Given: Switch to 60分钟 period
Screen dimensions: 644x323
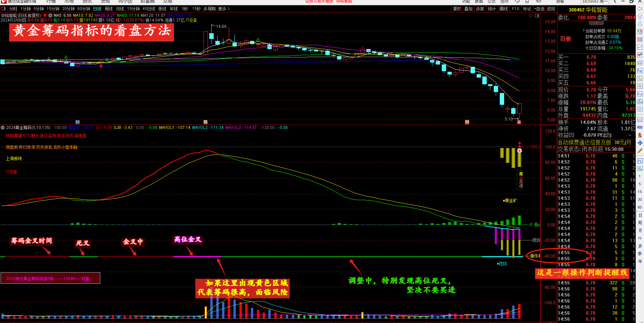Looking at the screenshot, I should pos(84,9).
